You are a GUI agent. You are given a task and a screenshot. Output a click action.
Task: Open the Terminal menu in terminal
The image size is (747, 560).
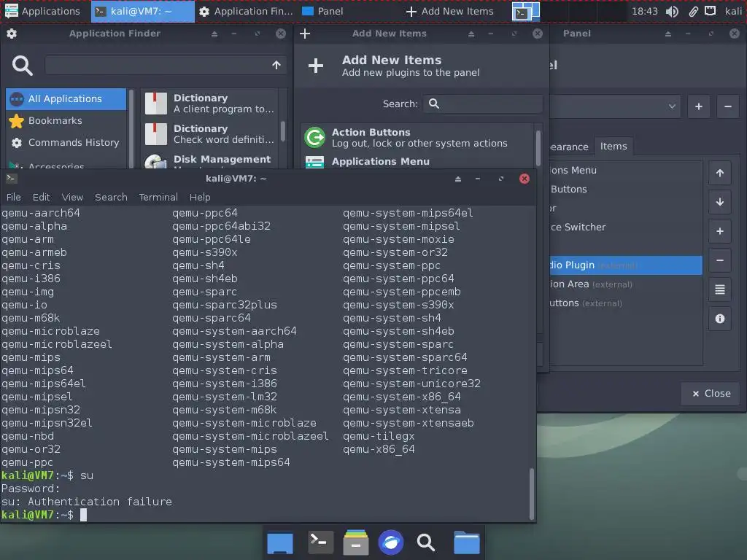[158, 197]
